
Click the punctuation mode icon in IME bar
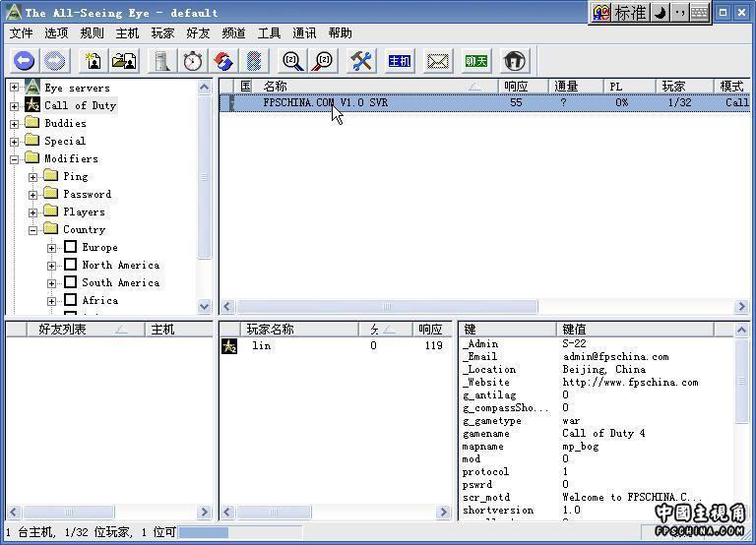680,13
